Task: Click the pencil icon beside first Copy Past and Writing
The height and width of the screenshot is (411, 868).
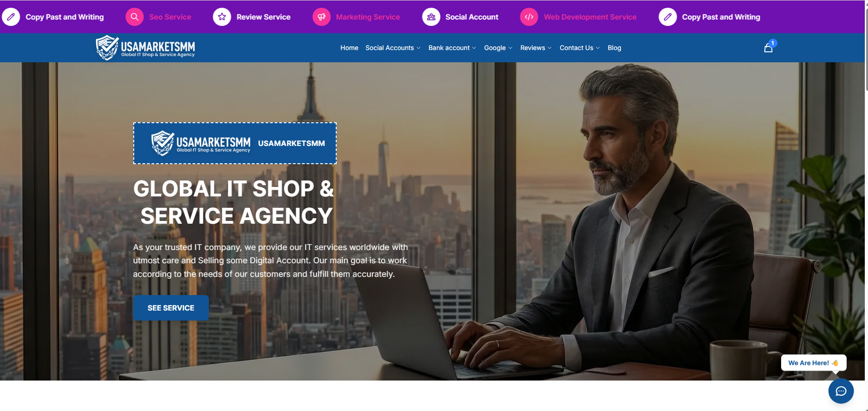Action: pos(11,17)
